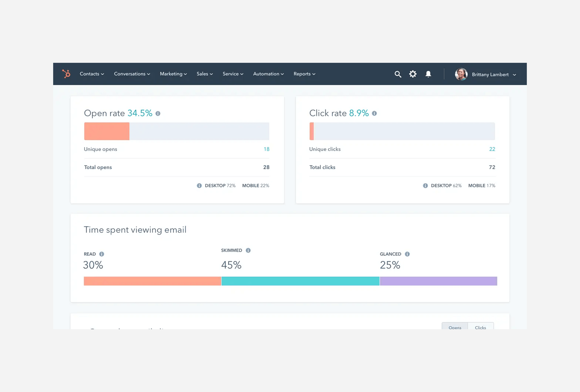
Task: Click info icon next to Open rate
Action: pos(158,113)
